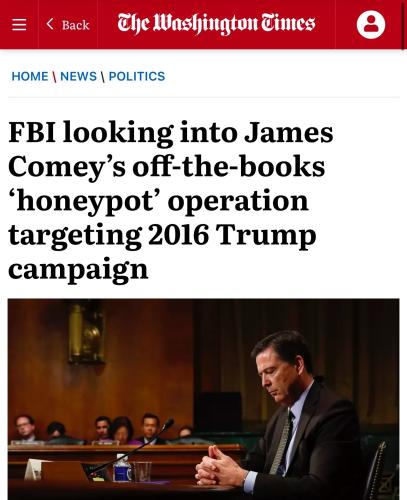
Task: Select the POLITICS breadcrumb link
Action: pos(137,76)
